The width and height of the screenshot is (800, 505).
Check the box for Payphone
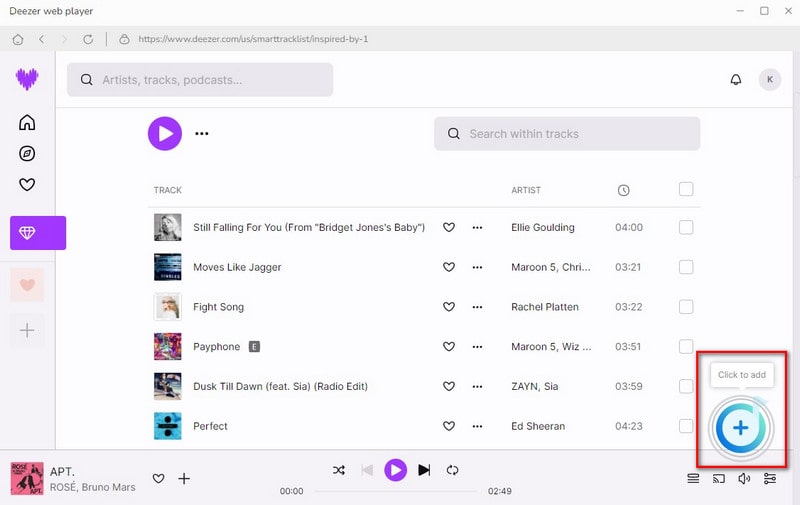(x=686, y=346)
